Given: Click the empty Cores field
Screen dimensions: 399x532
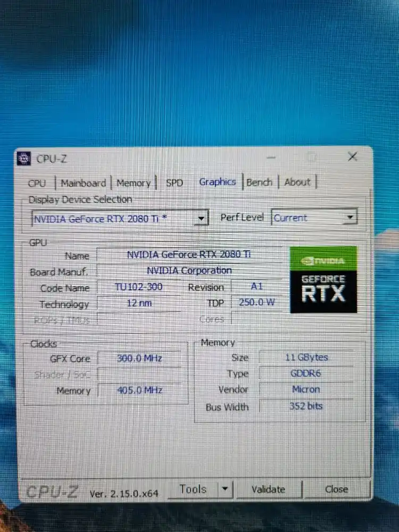Looking at the screenshot, I should [x=256, y=318].
